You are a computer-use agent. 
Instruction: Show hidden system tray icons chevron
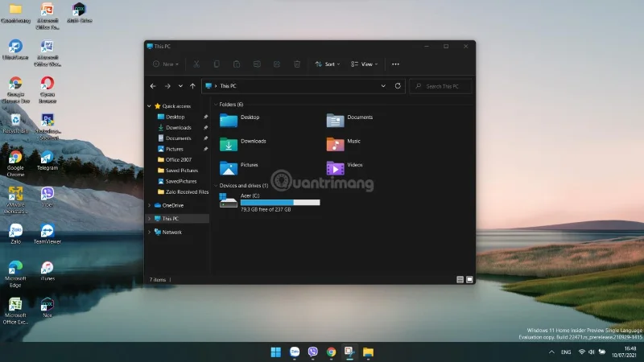click(x=551, y=352)
